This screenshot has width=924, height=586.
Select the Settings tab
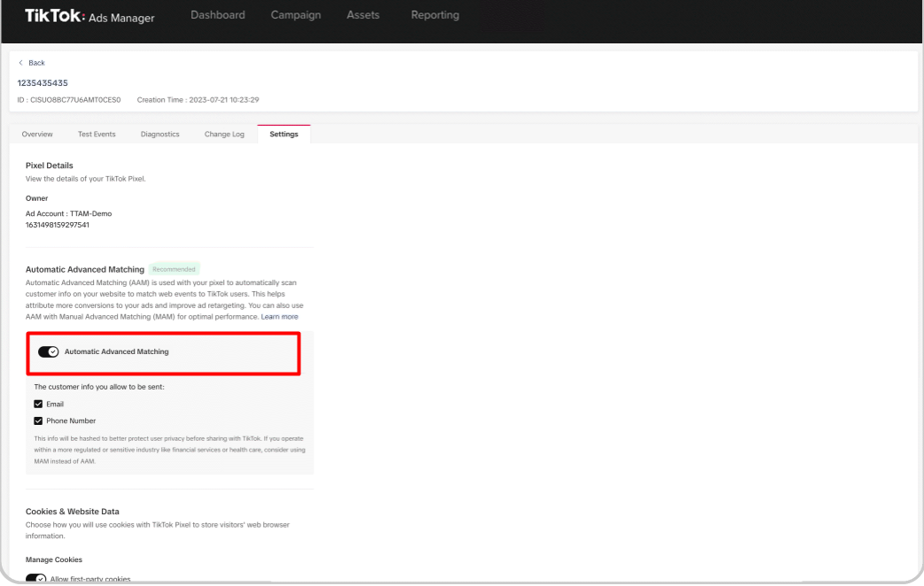click(283, 135)
